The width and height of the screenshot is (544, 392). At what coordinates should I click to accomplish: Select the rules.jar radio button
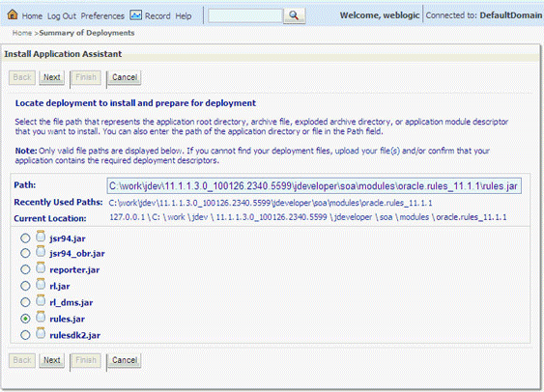click(x=25, y=319)
